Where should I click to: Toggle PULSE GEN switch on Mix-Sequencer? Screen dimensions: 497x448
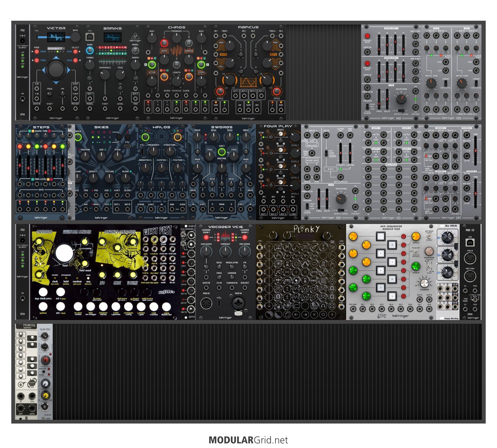pyautogui.click(x=416, y=251)
